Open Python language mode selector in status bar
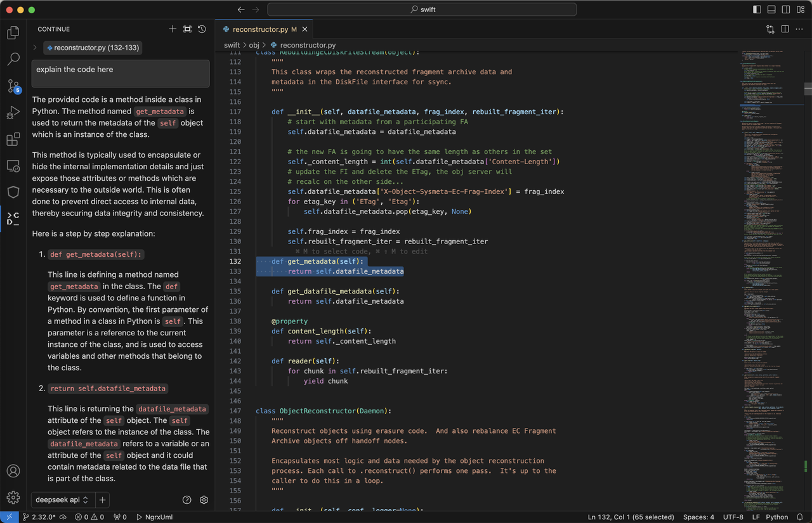The width and height of the screenshot is (812, 523). (x=776, y=517)
